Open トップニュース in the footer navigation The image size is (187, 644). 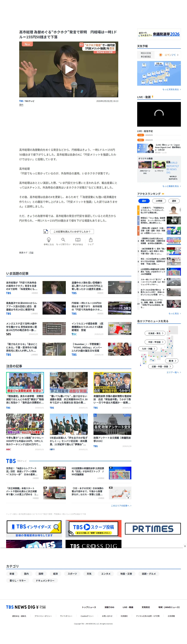pyautogui.click(x=89, y=607)
